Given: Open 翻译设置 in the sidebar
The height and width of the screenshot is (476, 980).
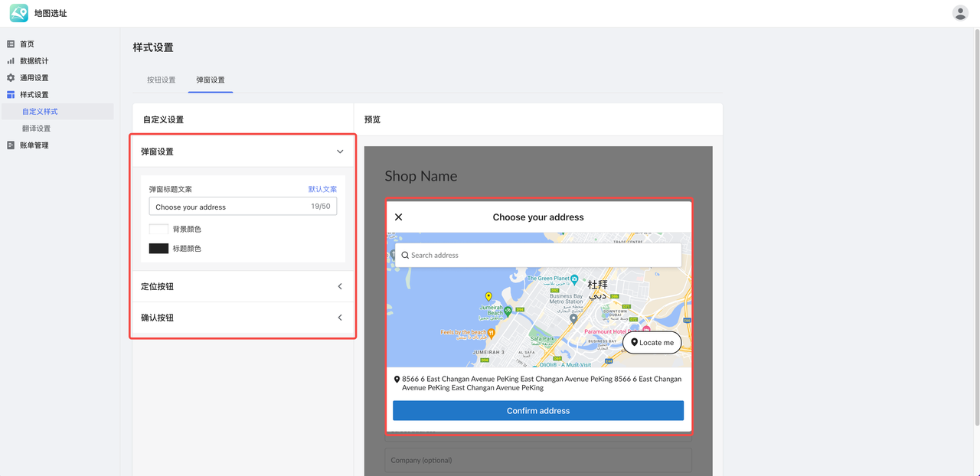Looking at the screenshot, I should [x=36, y=129].
